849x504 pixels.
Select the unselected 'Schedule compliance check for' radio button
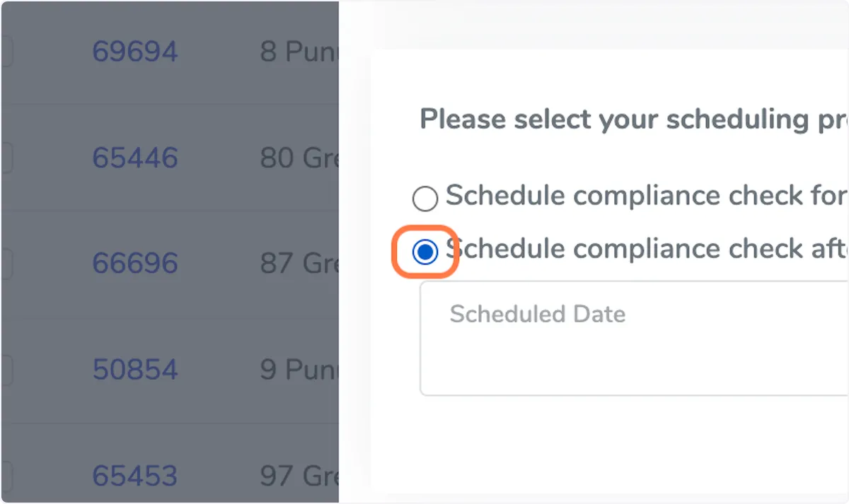(425, 199)
